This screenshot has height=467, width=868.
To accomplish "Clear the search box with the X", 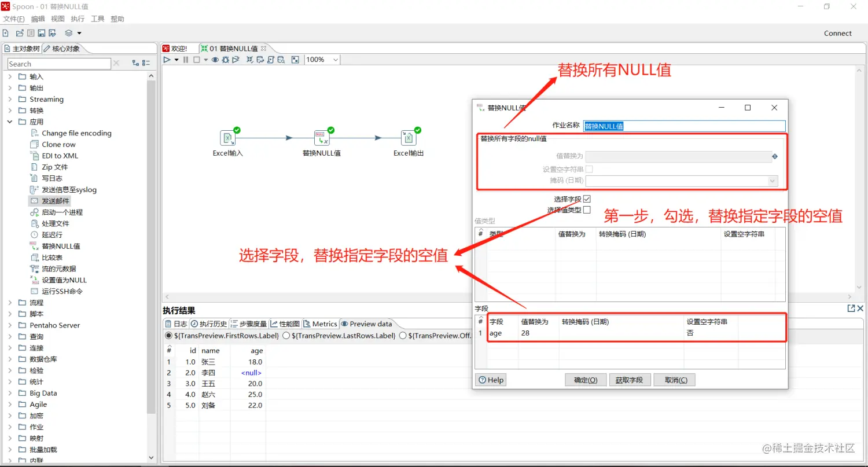I will [x=116, y=63].
